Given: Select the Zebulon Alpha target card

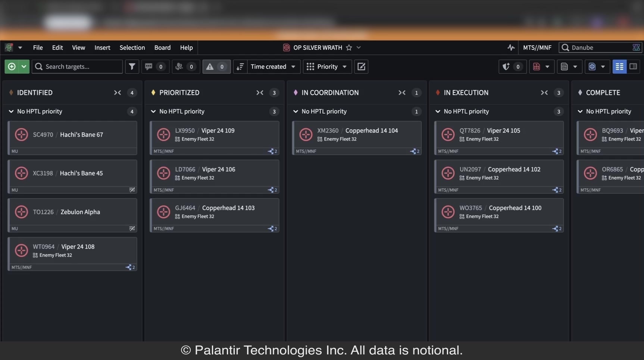Looking at the screenshot, I should pos(72,215).
